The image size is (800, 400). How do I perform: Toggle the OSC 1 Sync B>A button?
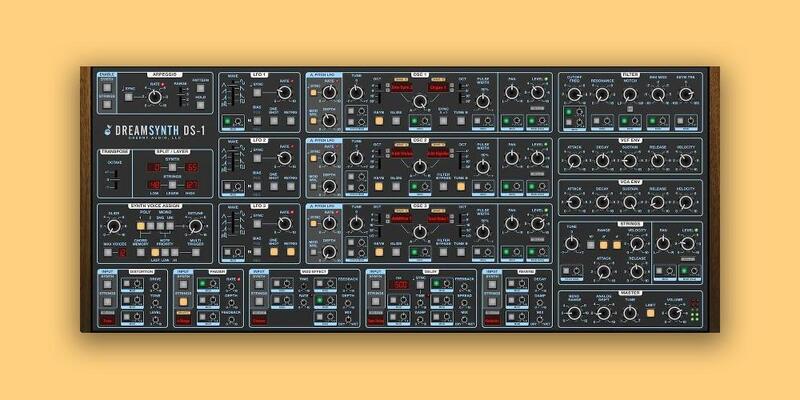444,121
